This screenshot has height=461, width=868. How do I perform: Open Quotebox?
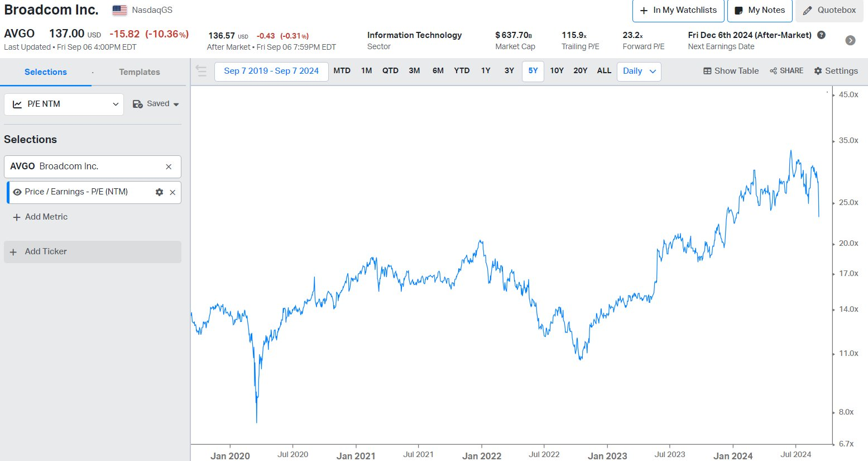pos(829,11)
